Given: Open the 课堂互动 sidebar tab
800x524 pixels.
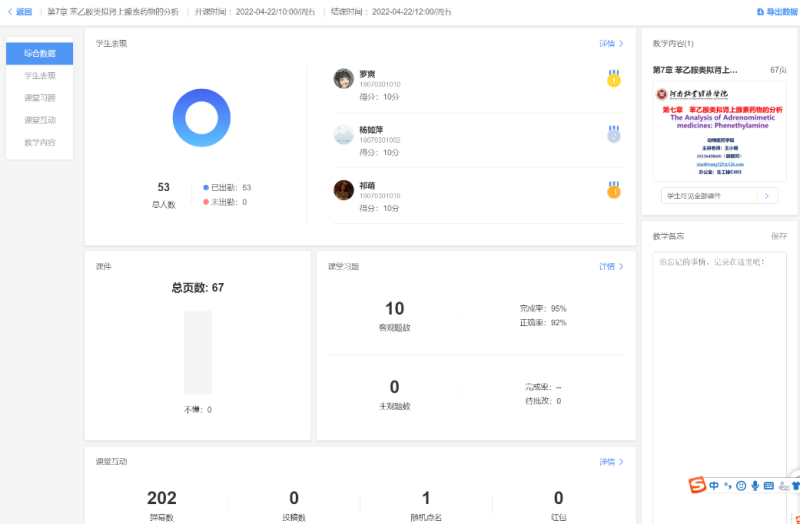Looking at the screenshot, I should [40, 120].
